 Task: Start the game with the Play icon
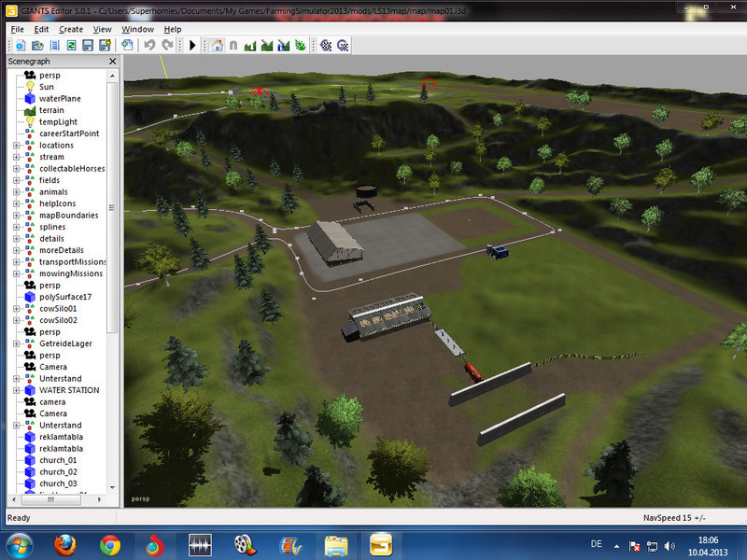pyautogui.click(x=192, y=46)
